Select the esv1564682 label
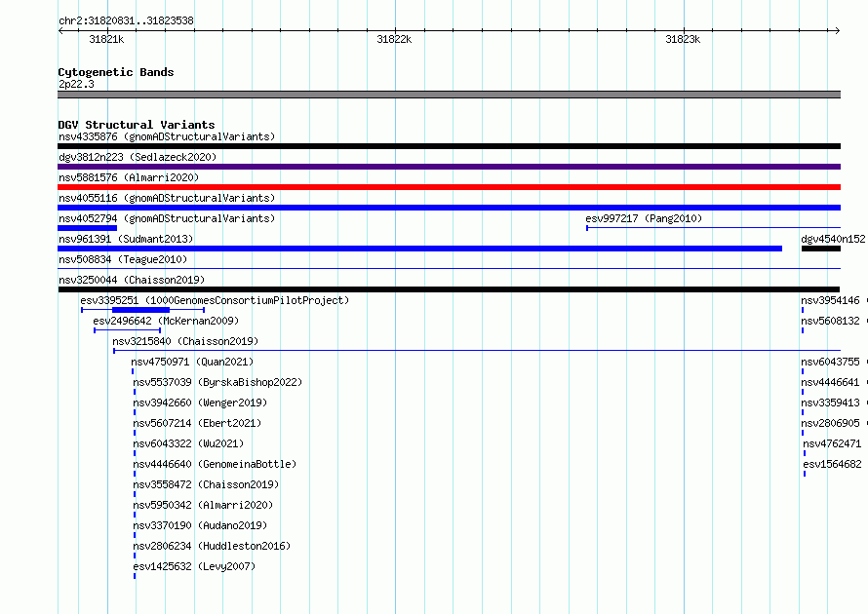 pyautogui.click(x=832, y=464)
